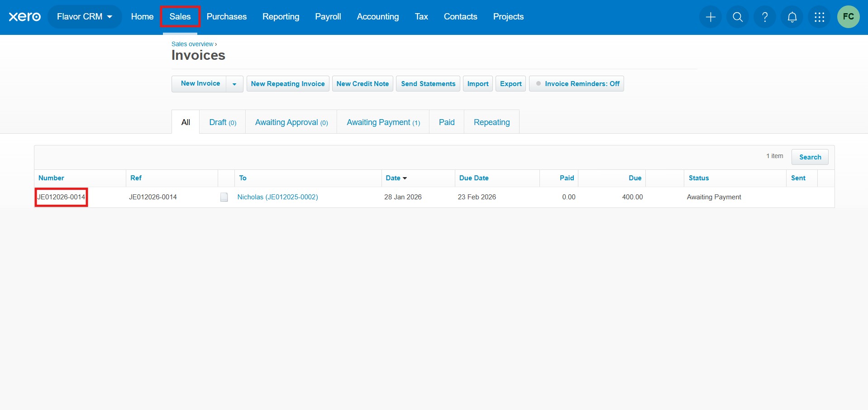Click the Search button in invoice list
The height and width of the screenshot is (410, 868).
point(810,157)
